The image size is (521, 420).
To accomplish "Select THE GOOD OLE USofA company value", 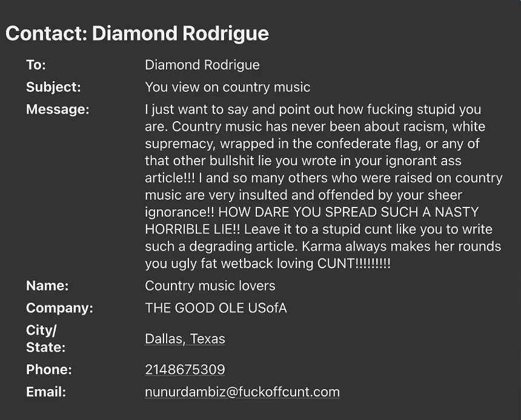I will (x=216, y=308).
